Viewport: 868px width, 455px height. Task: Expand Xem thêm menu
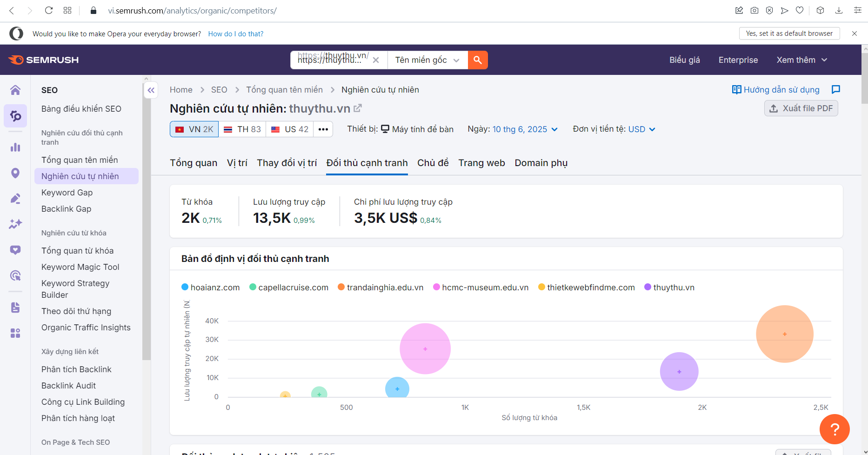802,60
